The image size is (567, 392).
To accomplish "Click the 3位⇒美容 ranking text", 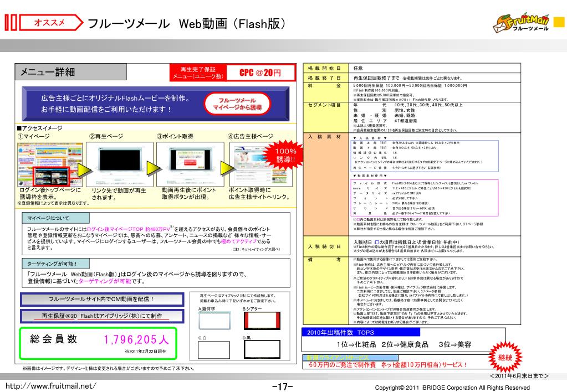I will (455, 345).
